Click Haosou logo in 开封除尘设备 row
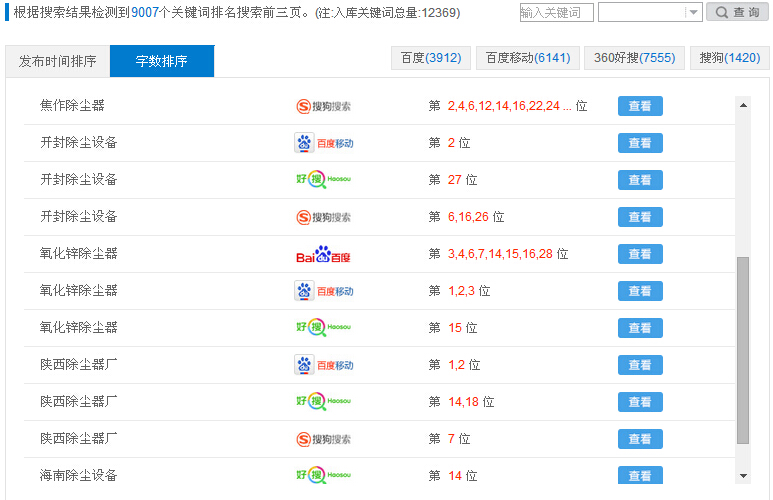The image size is (773, 500). coord(323,179)
